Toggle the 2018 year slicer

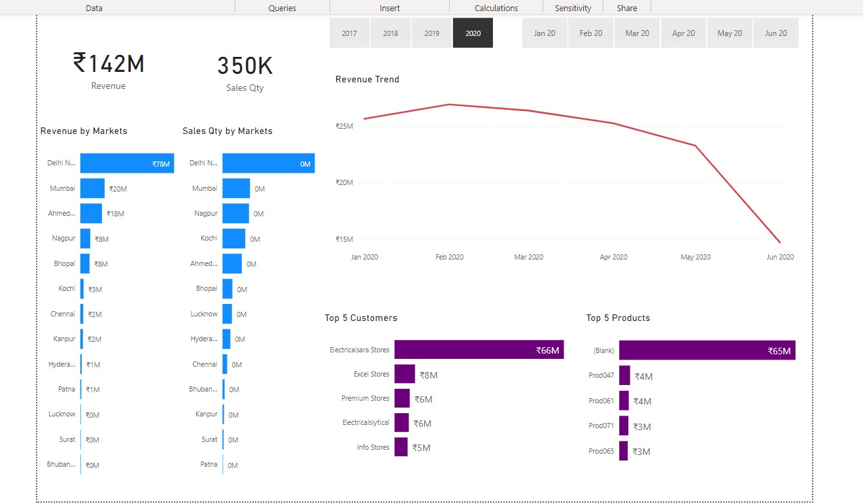coord(390,32)
